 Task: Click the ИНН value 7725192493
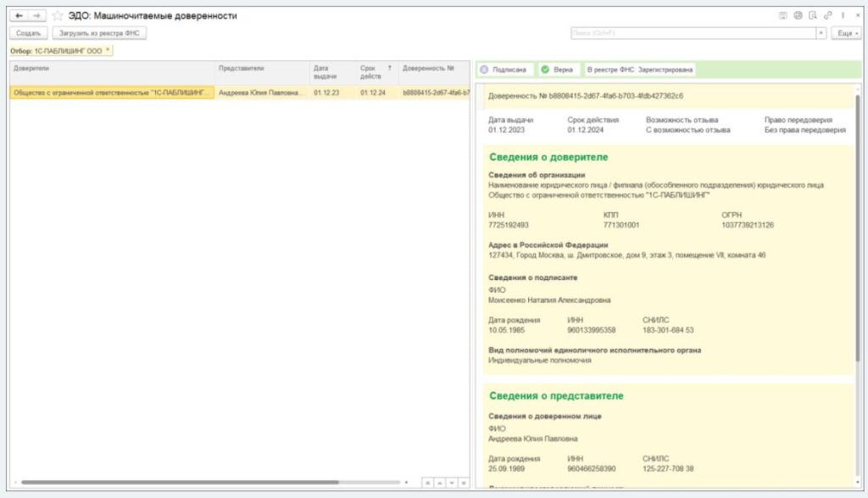509,225
